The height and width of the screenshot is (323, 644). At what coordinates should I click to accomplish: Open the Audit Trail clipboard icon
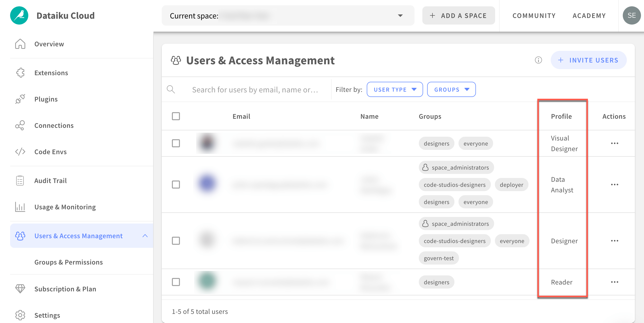click(x=20, y=180)
